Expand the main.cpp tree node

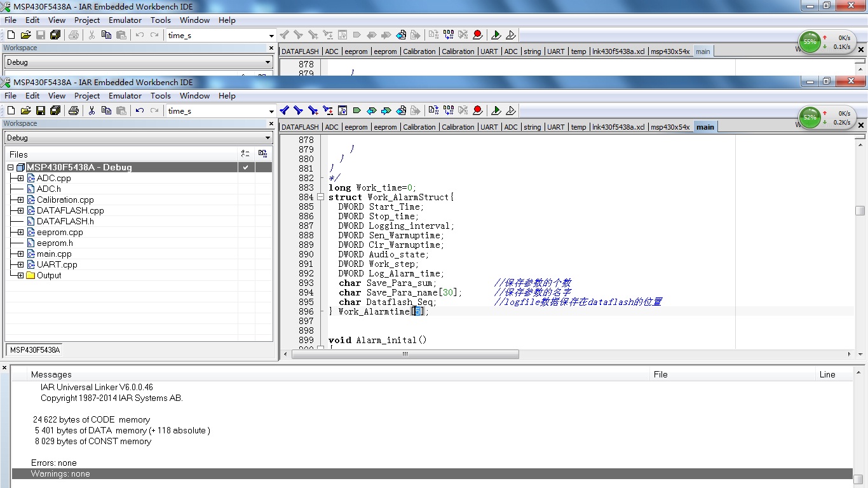point(21,254)
